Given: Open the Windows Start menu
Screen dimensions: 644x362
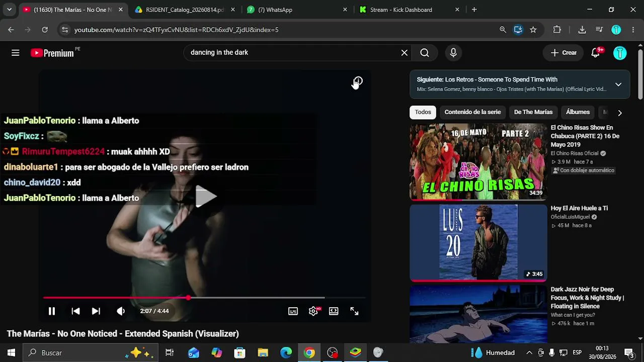Looking at the screenshot, I should [11, 352].
